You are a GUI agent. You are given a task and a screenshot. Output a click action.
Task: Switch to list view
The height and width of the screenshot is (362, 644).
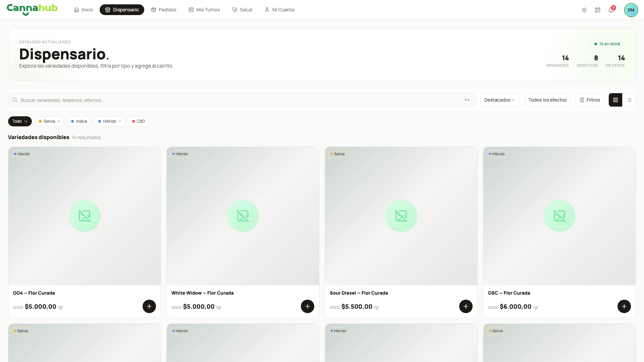tap(629, 100)
